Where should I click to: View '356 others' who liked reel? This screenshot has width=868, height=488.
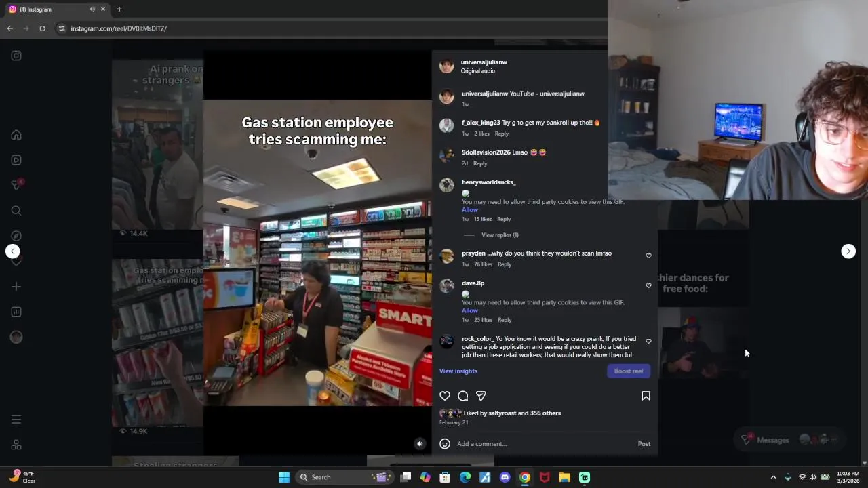(545, 413)
